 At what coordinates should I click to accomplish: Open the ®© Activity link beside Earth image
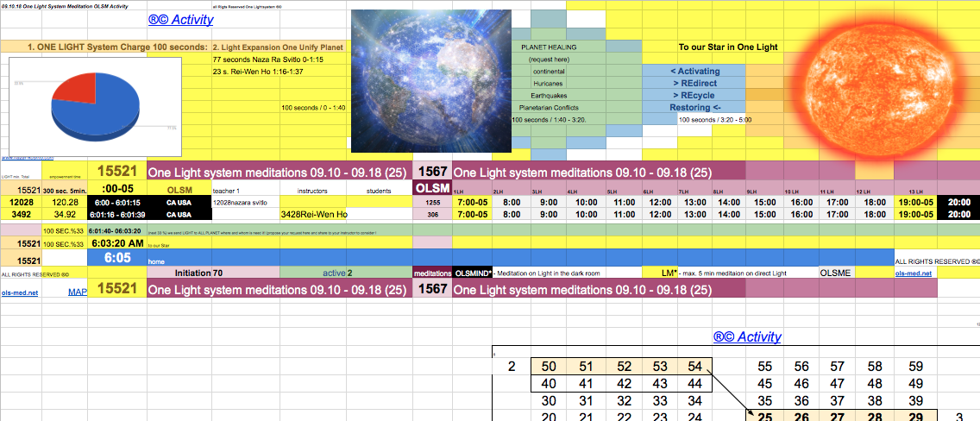(180, 20)
